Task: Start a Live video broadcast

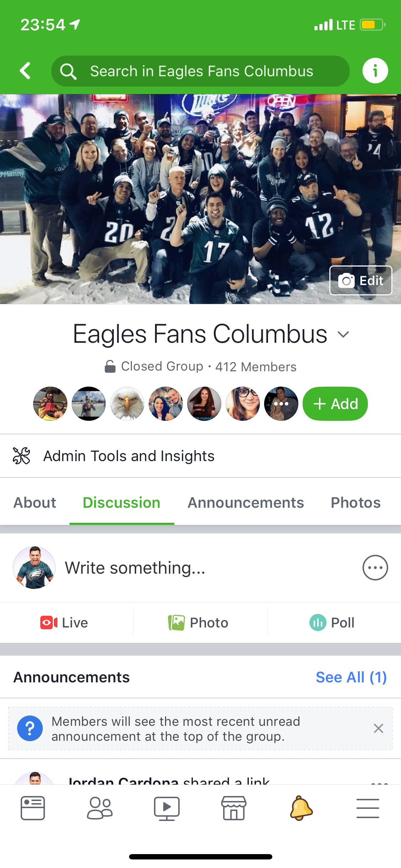Action: pos(65,622)
